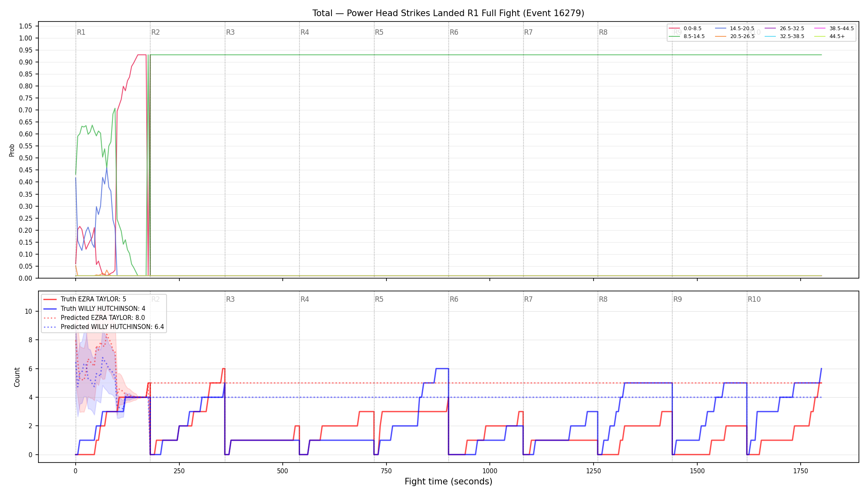Click the R6 round marker in the count chart
This screenshot has height=496, width=868.
454,299
